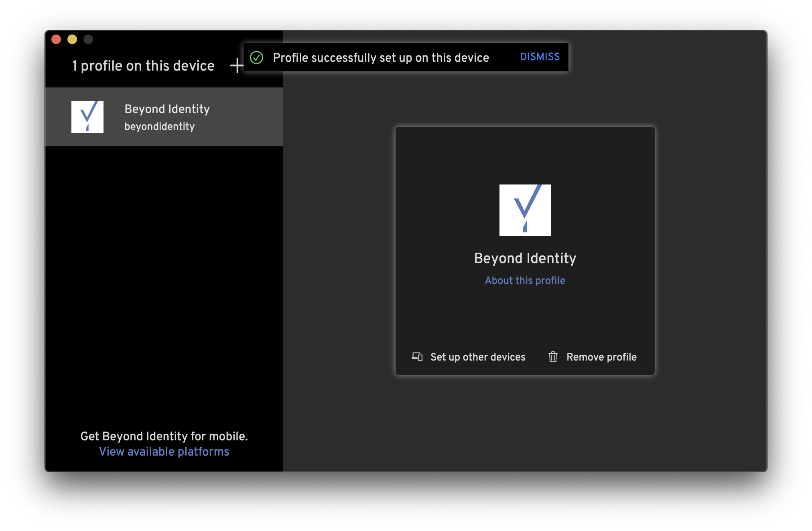Click the red close window button
This screenshot has width=812, height=531.
[56, 39]
